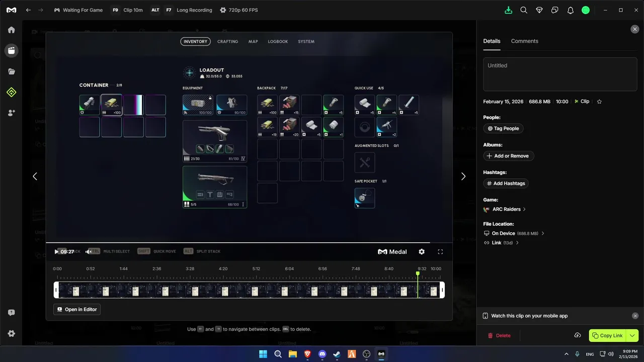The width and height of the screenshot is (644, 362).
Task: Click the right trim handle of the timeline
Action: [x=442, y=290]
